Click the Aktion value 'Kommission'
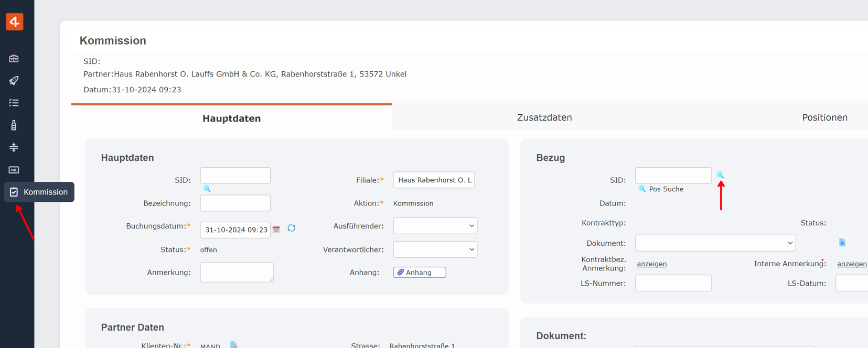Screen dimensions: 868x348 (x=413, y=203)
